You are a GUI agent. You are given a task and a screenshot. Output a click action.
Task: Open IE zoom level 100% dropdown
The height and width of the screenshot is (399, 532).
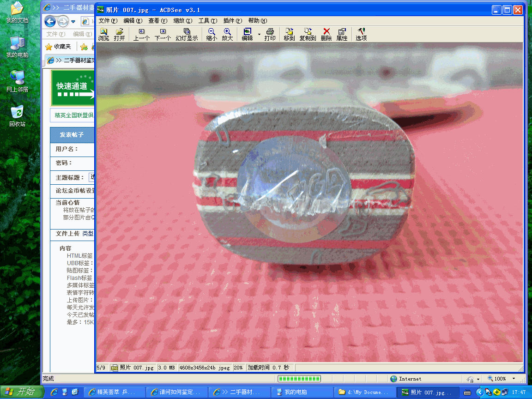pos(514,379)
